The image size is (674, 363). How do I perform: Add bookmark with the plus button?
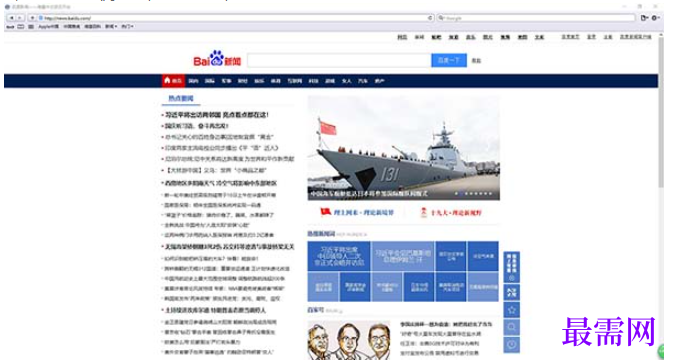pyautogui.click(x=32, y=18)
